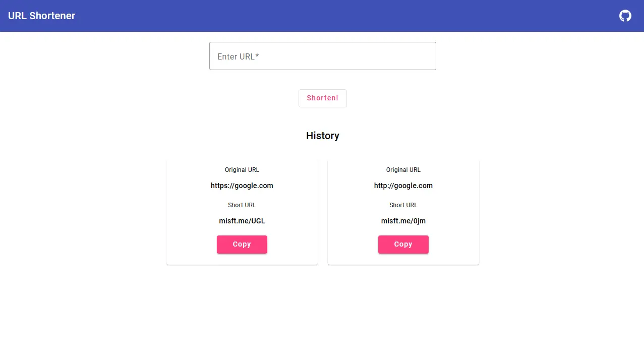644x361 pixels.
Task: Select the first history card
Action: [x=242, y=211]
